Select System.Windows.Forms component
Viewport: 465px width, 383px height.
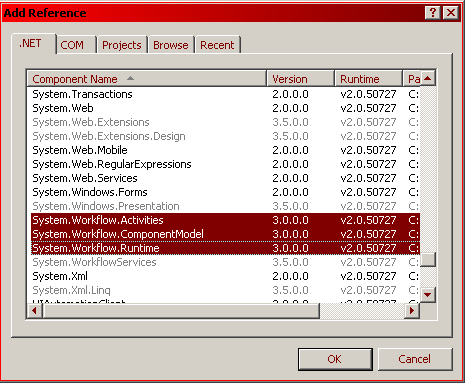click(225, 192)
